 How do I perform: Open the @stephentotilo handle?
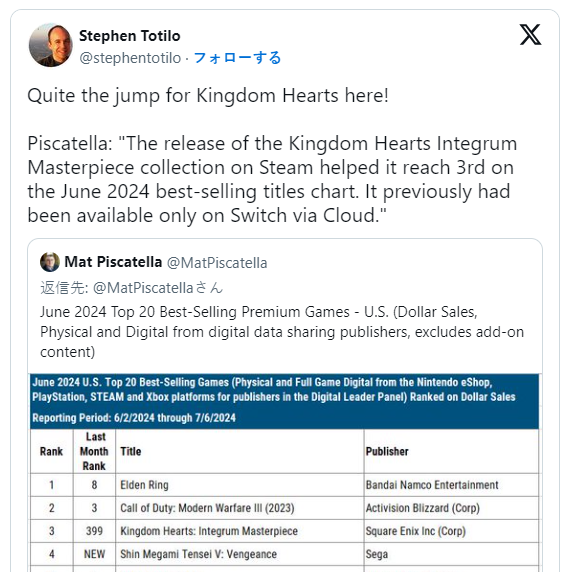coord(130,58)
